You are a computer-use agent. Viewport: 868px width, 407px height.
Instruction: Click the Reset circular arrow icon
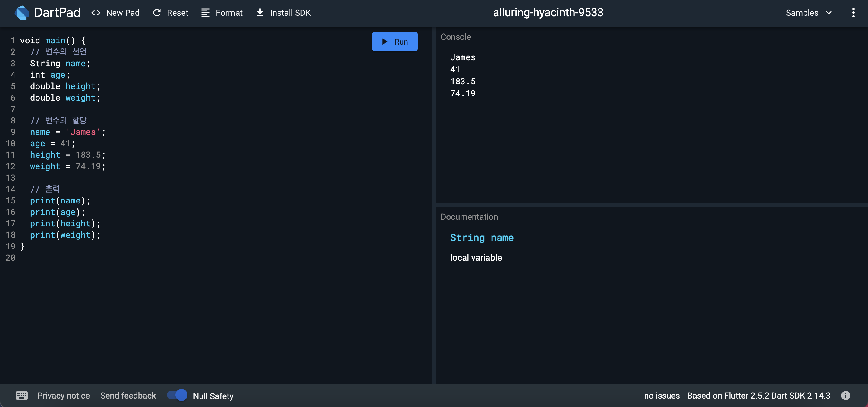(157, 13)
